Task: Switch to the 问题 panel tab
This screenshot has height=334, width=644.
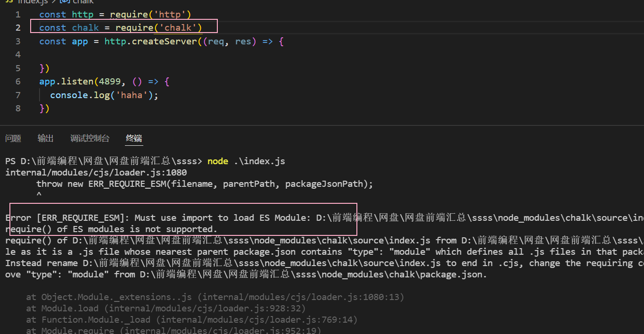Action: 13,138
